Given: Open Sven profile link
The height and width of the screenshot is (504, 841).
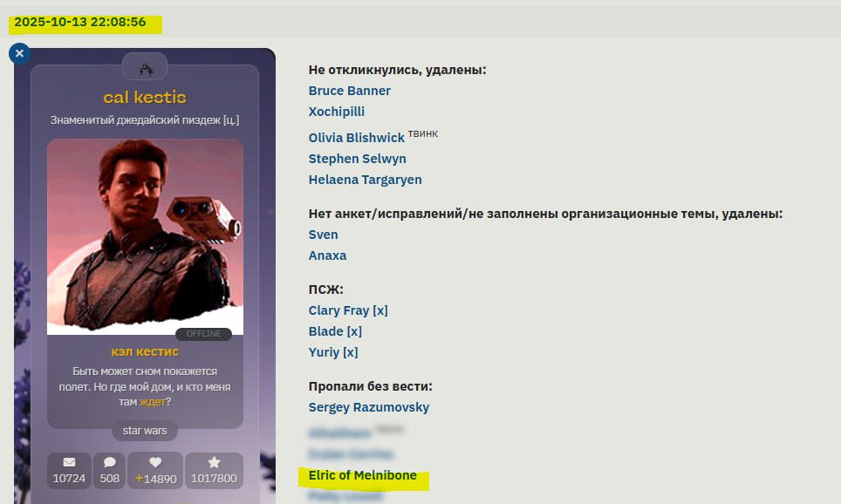Looking at the screenshot, I should 323,235.
